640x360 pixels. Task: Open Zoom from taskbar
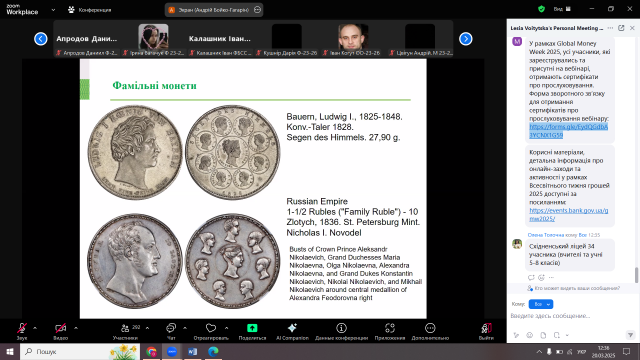pos(172,351)
